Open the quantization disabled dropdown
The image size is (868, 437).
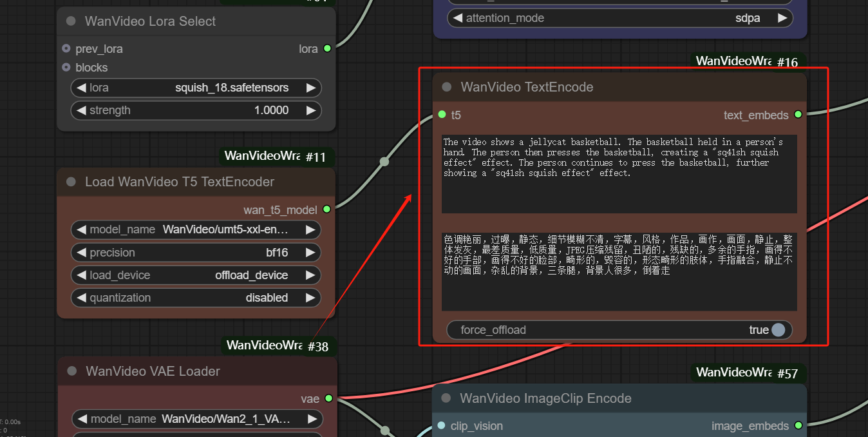(x=196, y=298)
